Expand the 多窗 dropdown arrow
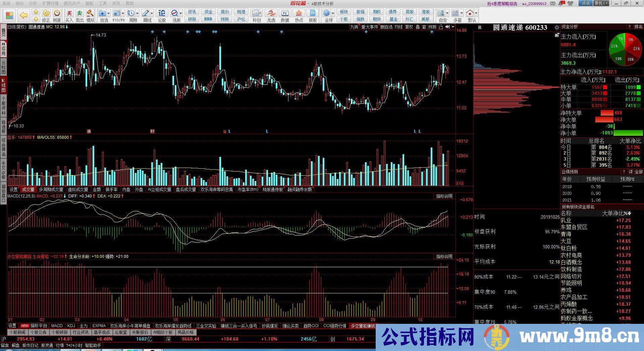644x351 pixels. (x=462, y=13)
